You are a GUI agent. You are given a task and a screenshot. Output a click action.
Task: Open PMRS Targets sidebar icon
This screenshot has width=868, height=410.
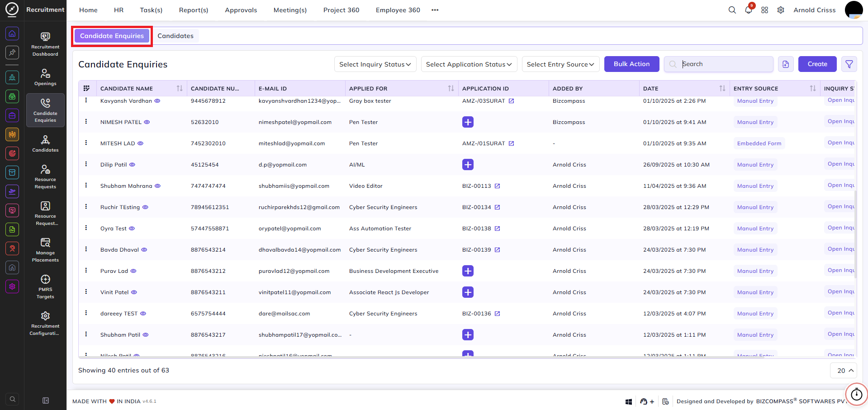(45, 287)
